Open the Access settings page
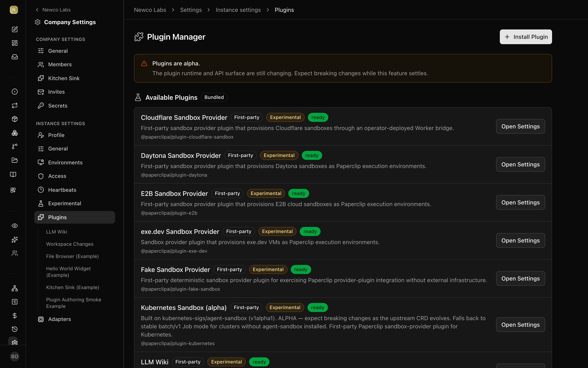This screenshot has height=368, width=588. 75,176
